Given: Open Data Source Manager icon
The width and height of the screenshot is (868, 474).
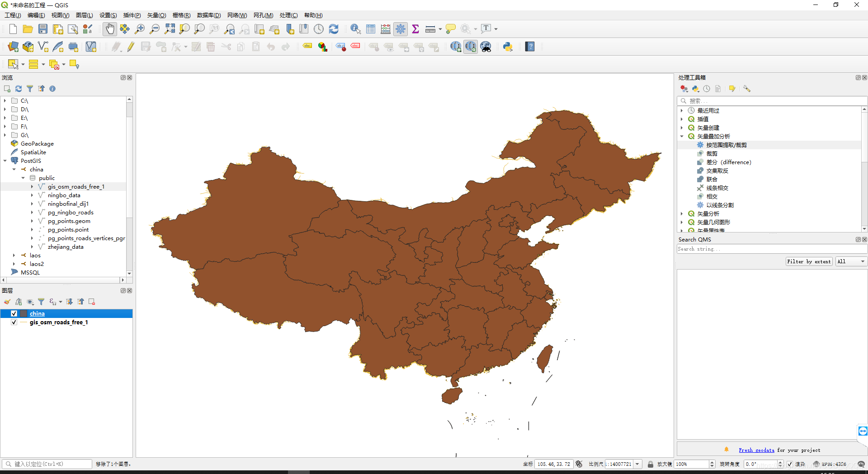Looking at the screenshot, I should point(13,47).
